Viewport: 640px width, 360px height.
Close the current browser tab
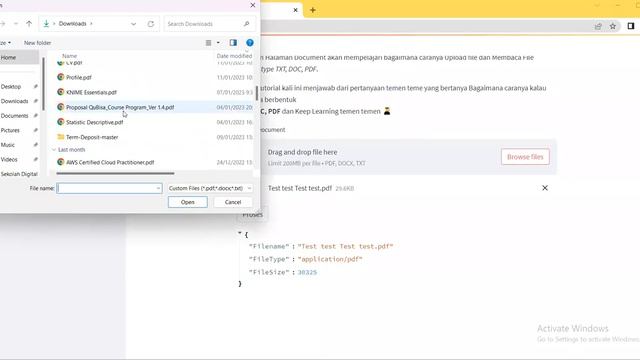296,10
